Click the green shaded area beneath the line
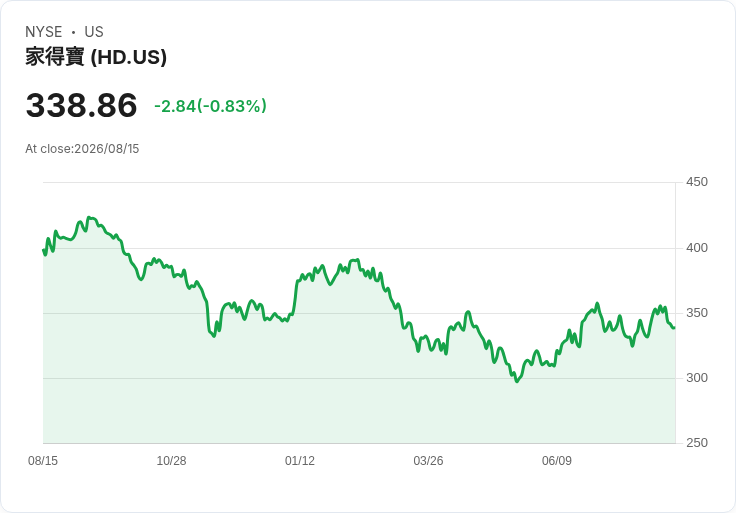This screenshot has width=736, height=513. 359,399
